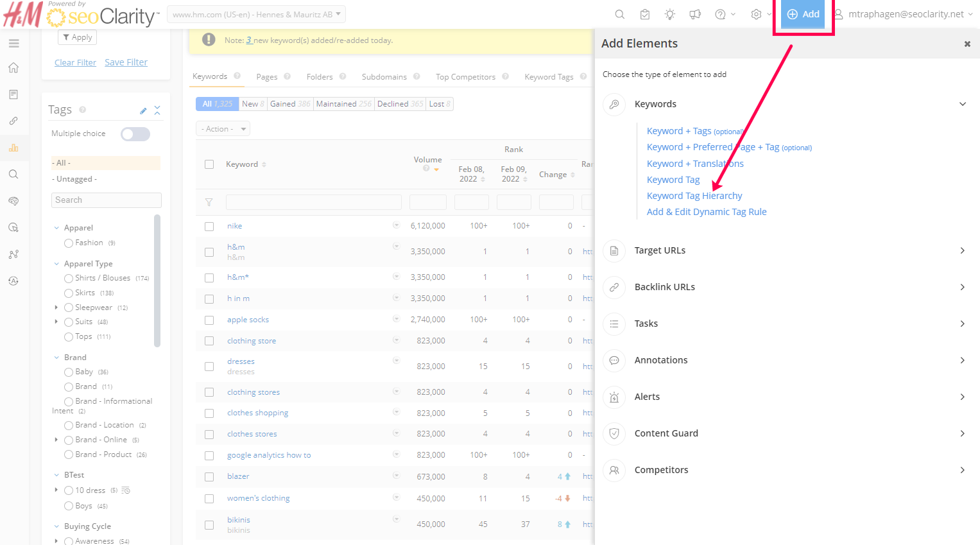The image size is (980, 545).
Task: Open the www.hm.com domain selector dropdown
Action: 256,14
